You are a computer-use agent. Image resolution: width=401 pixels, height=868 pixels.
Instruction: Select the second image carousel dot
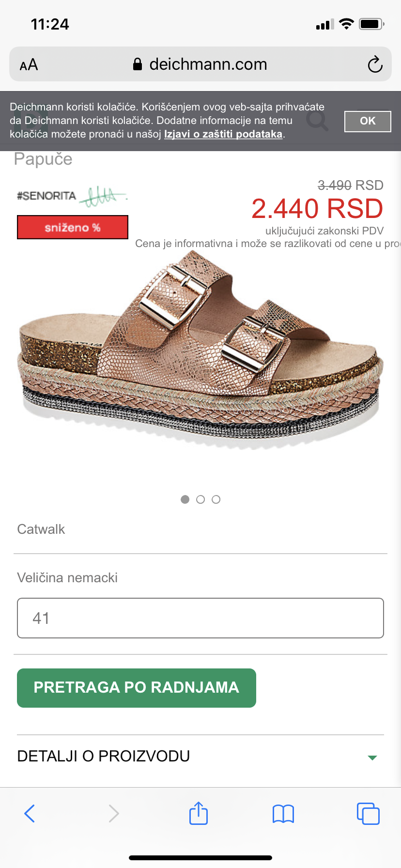[x=200, y=499]
